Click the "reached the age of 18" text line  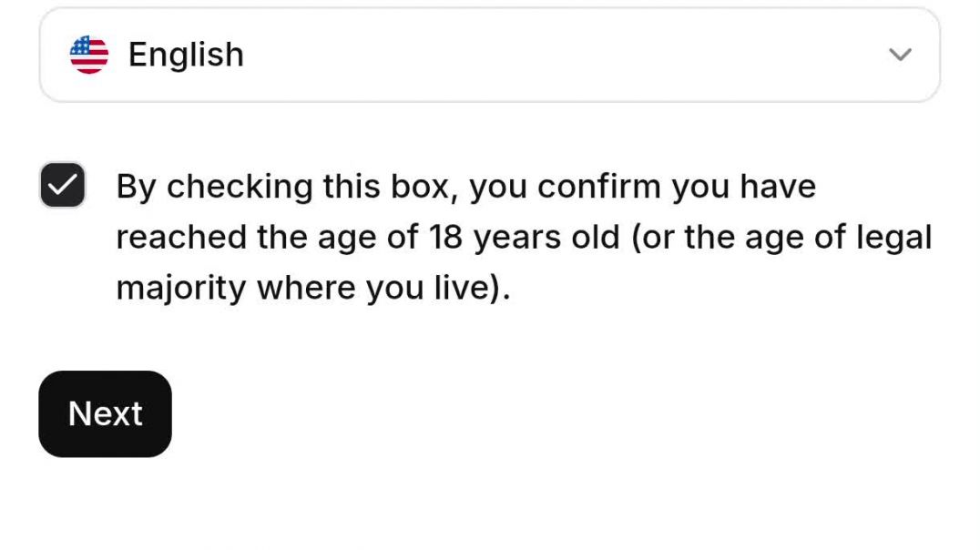[x=266, y=238]
